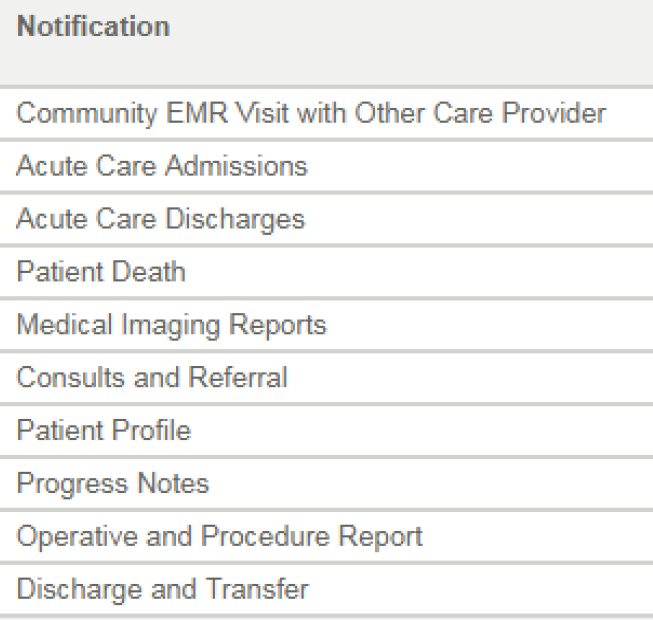
Task: Select Community EMR Visit with Other Care Provider
Action: (x=310, y=113)
